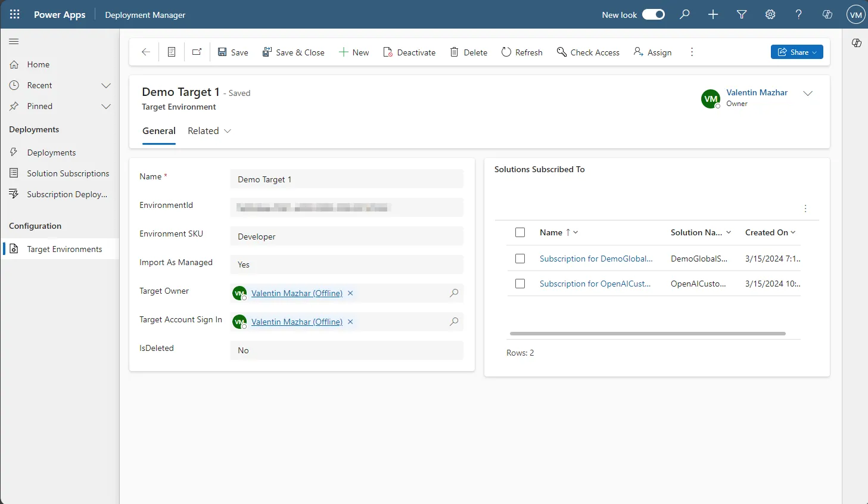Open Valentin Mazhar link in Target Account Sign In
This screenshot has height=504, width=868.
click(297, 322)
